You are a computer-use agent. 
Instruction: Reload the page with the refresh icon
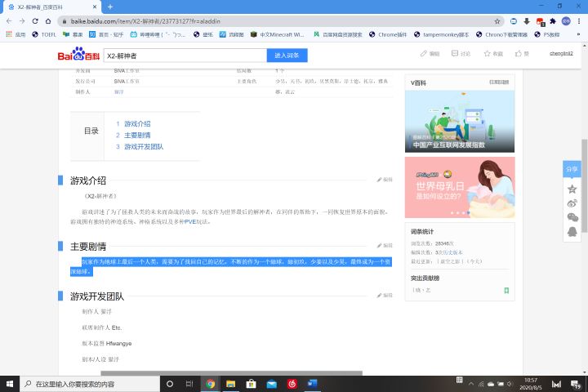(x=35, y=21)
